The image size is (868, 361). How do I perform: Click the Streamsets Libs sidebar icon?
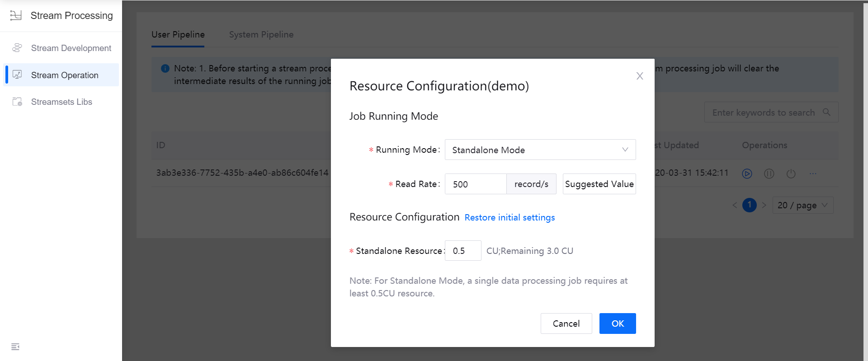click(17, 102)
